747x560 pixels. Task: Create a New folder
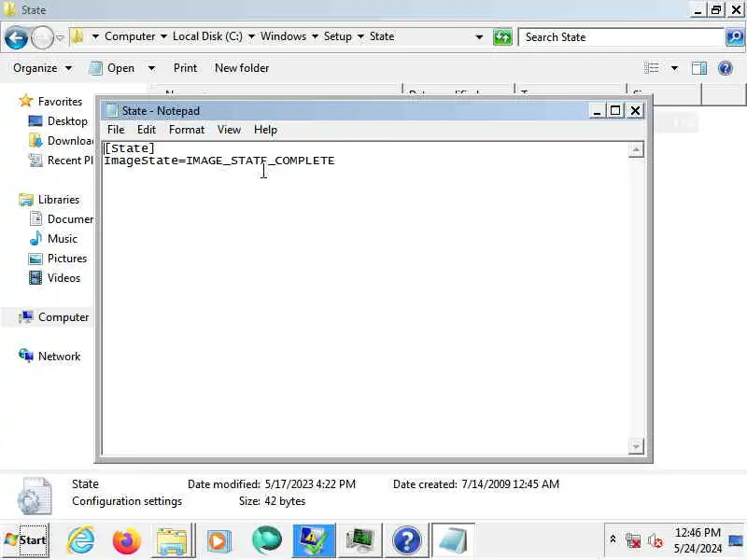(242, 68)
